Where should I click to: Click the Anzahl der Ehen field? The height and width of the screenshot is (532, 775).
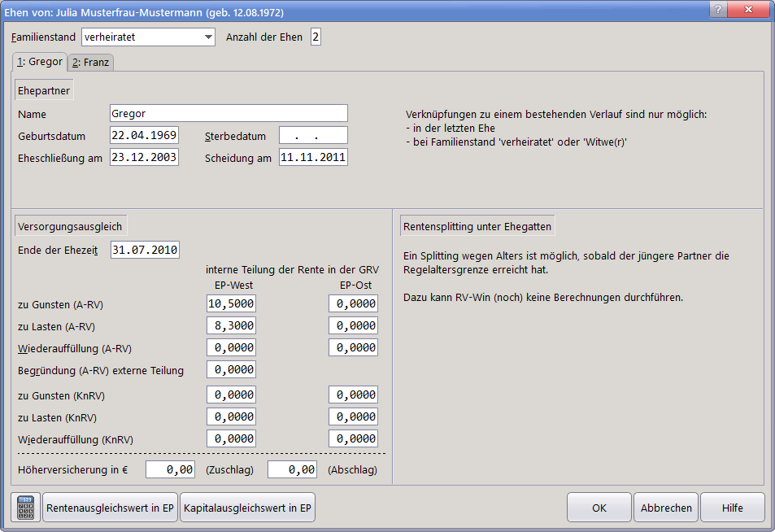(316, 37)
